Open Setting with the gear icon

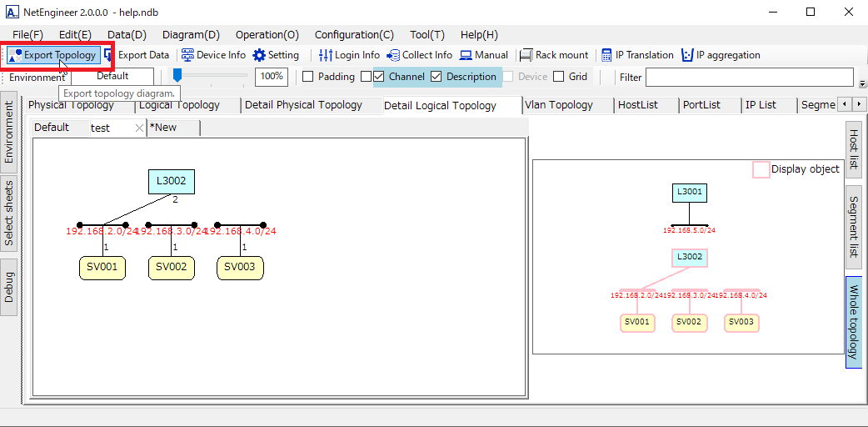276,55
